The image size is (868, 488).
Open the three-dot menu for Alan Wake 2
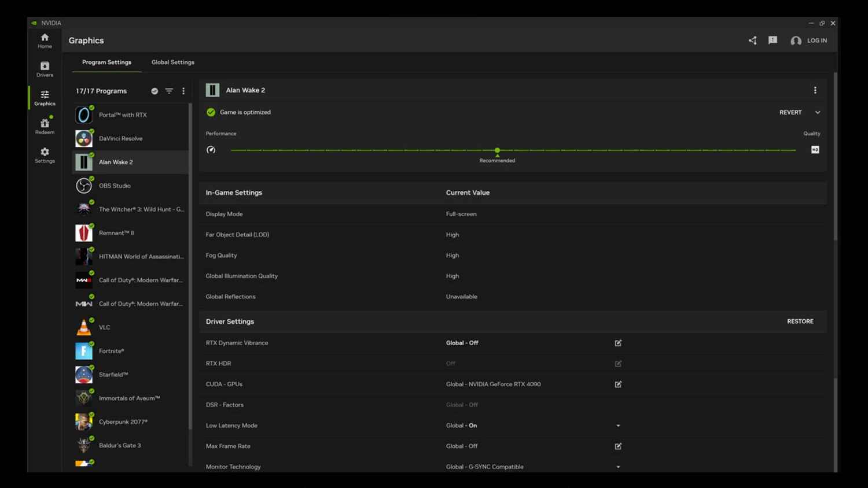pyautogui.click(x=815, y=90)
